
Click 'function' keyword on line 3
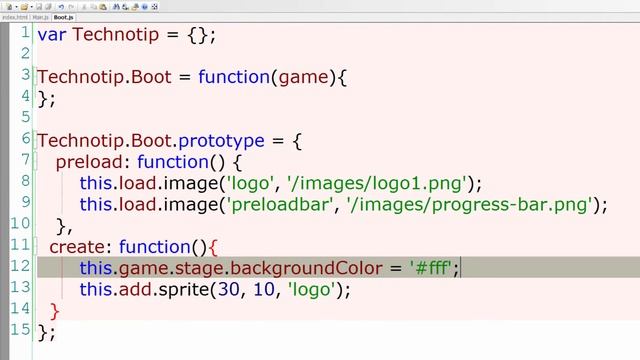[234, 77]
